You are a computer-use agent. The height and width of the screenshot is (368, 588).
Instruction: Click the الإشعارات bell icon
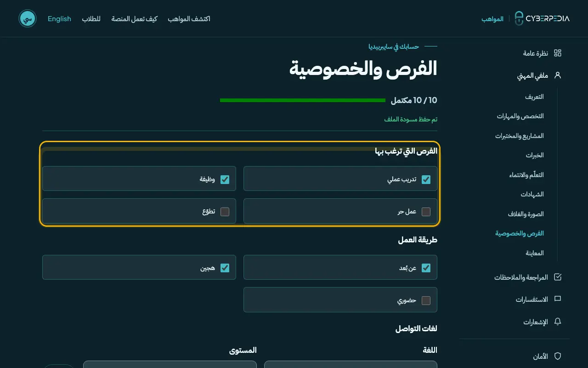[x=558, y=322]
